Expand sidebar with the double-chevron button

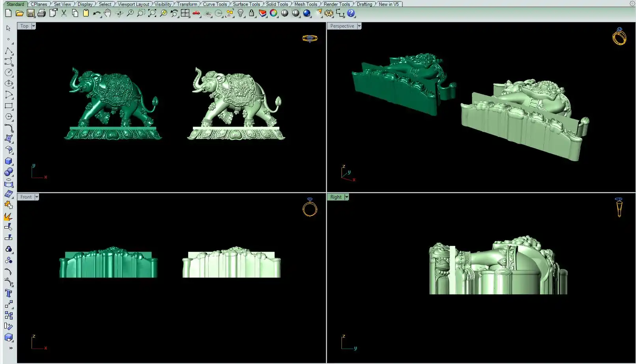[x=11, y=348]
